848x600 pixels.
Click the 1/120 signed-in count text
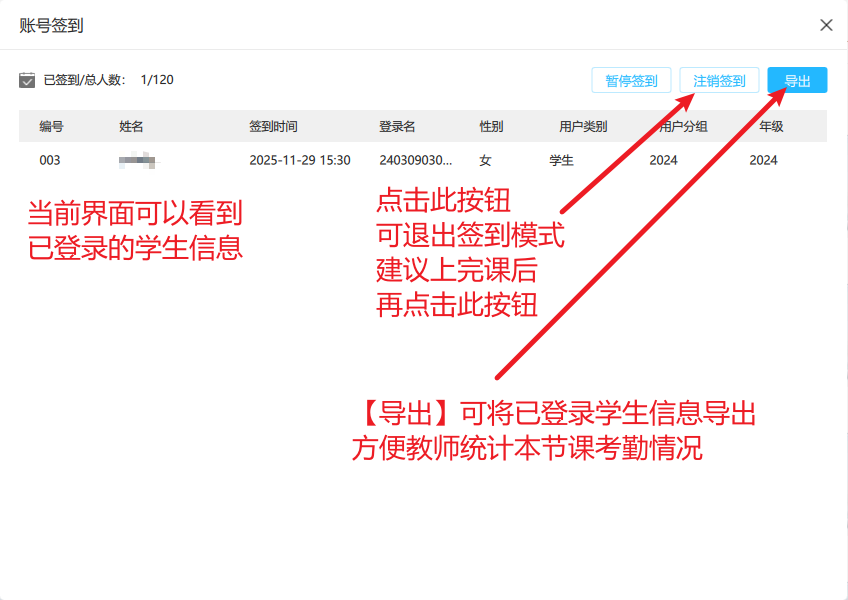coord(157,80)
